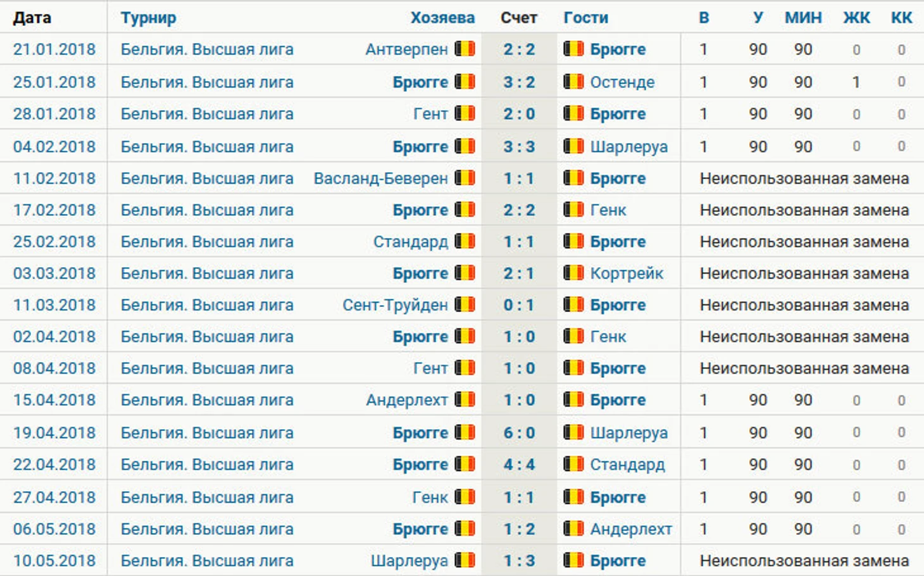
Task: Select the Турнир column header
Action: tap(149, 18)
